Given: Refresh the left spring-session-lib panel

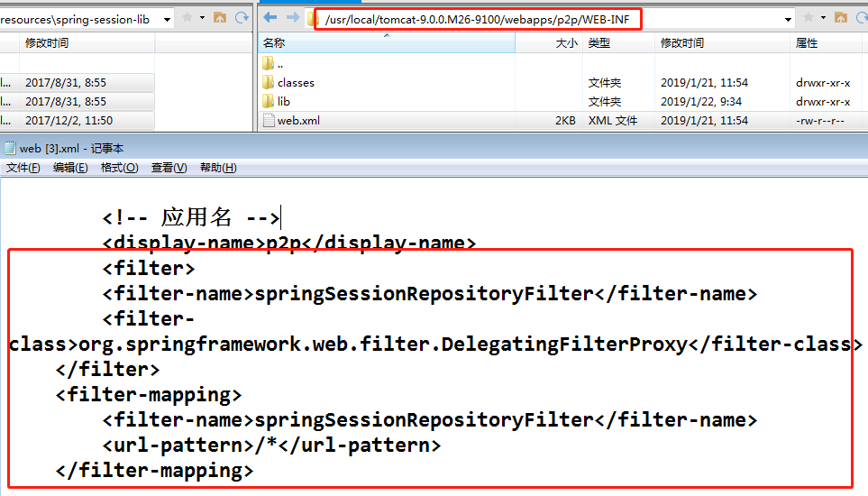Looking at the screenshot, I should click(x=241, y=18).
